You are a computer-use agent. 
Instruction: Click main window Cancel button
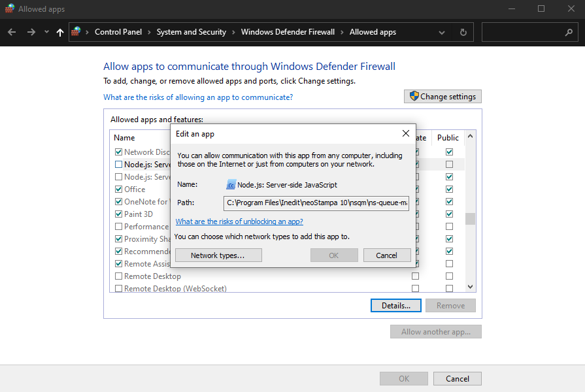[458, 379]
